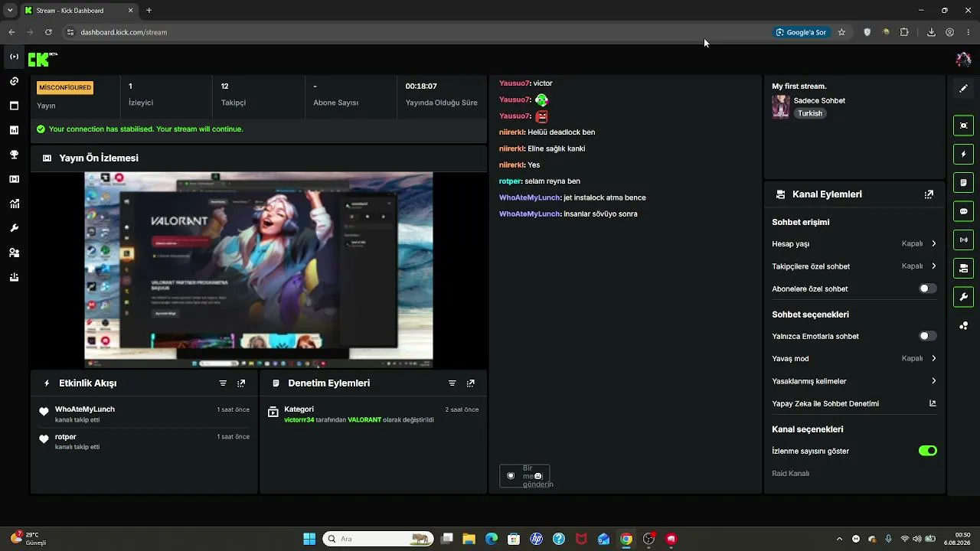Open the Stream page icon in left sidebar
The image size is (980, 551).
pos(14,57)
